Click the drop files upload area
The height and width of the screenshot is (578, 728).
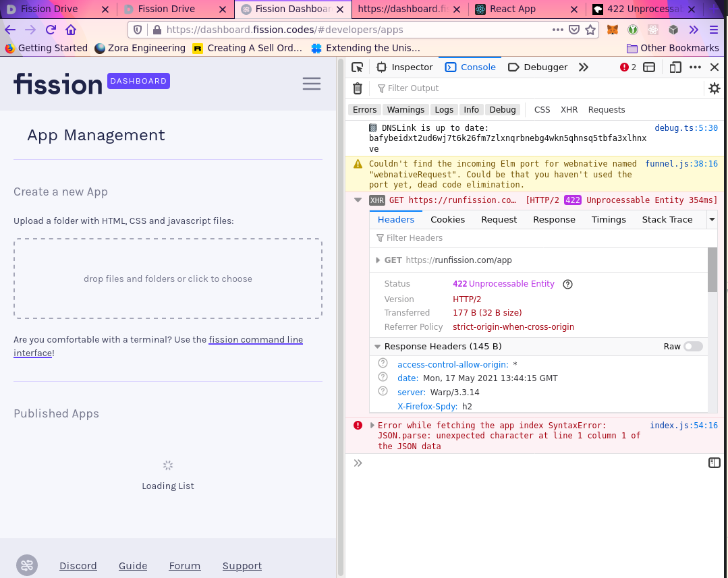click(x=167, y=279)
